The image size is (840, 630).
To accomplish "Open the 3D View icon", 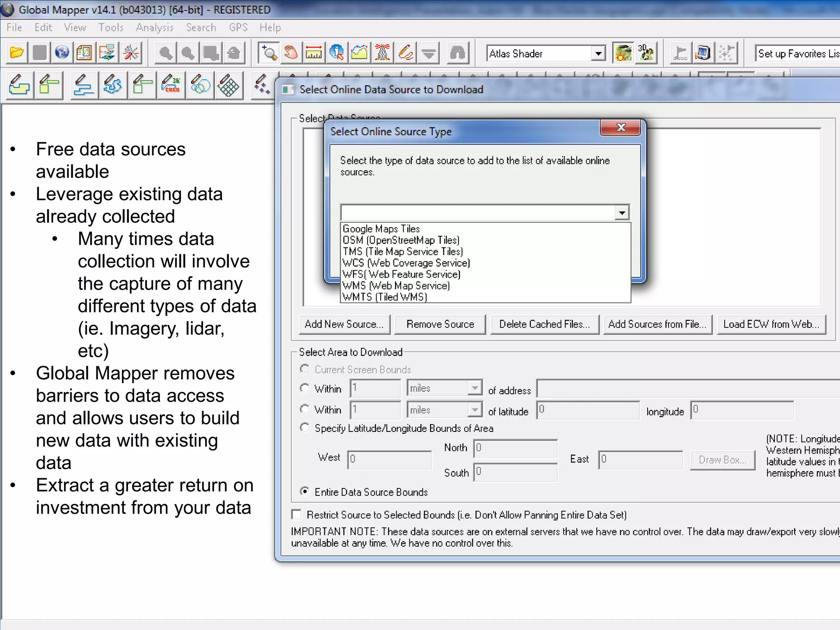I will 646,53.
